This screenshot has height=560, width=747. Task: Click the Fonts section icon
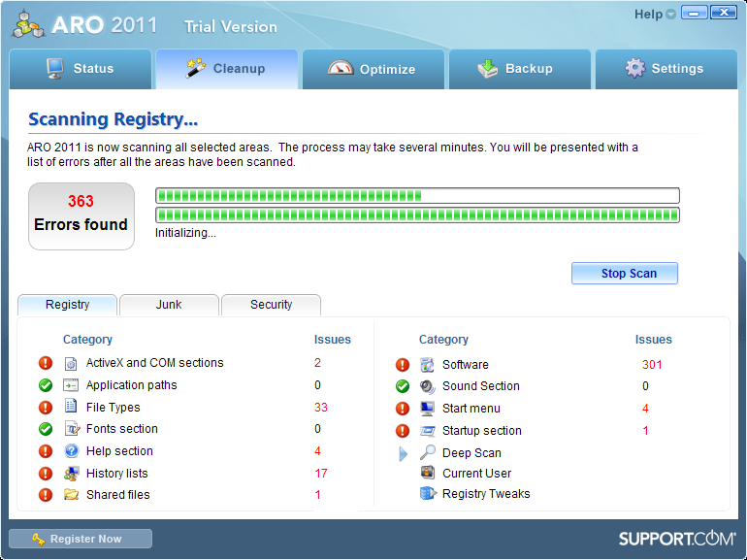click(72, 428)
